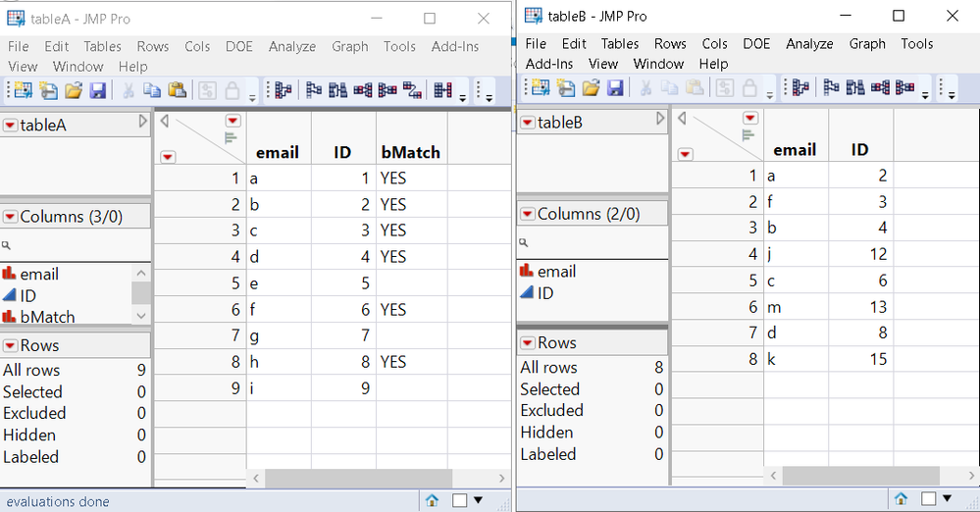Click email column header in tableB grid
Viewport: 980px width, 512px height.
(795, 150)
